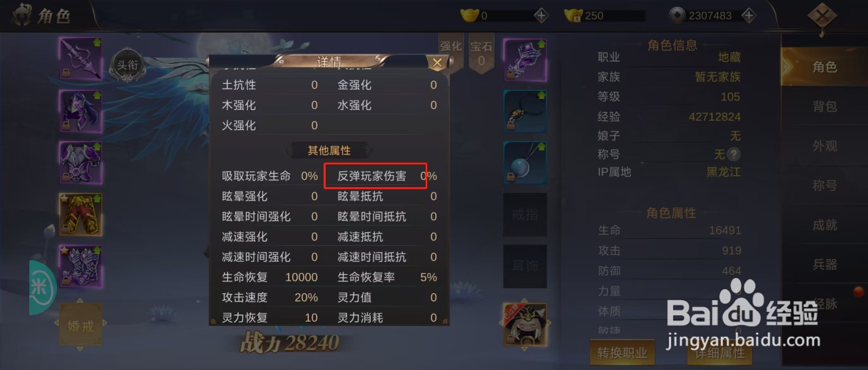Click question mark next to 称号

coord(733,155)
